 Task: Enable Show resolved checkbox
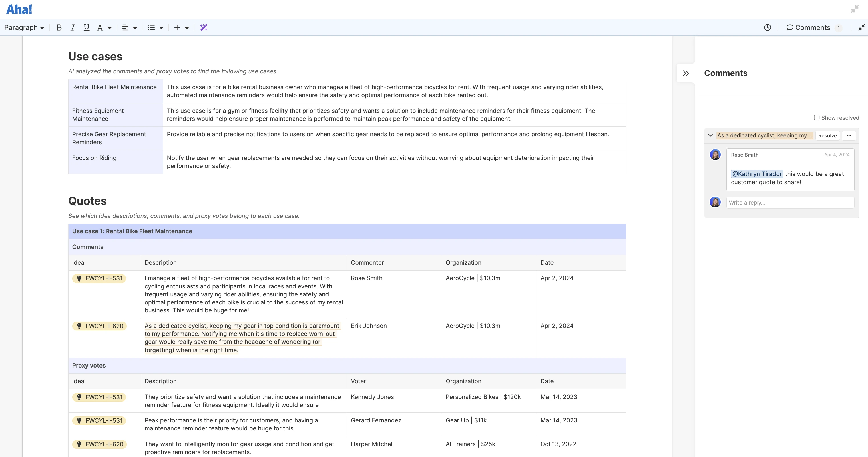point(816,118)
